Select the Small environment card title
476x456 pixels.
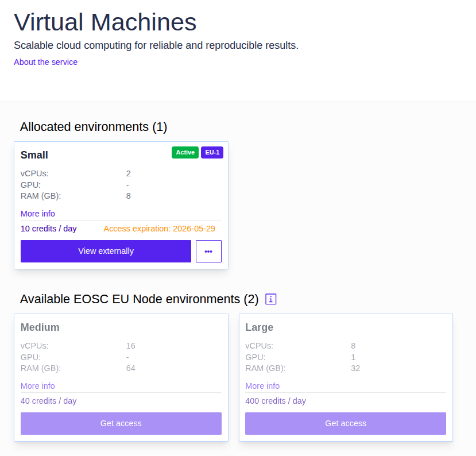34,155
